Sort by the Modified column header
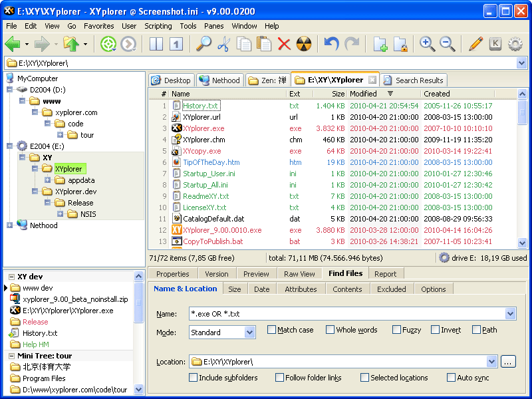Image resolution: width=532 pixels, height=399 pixels. point(384,94)
